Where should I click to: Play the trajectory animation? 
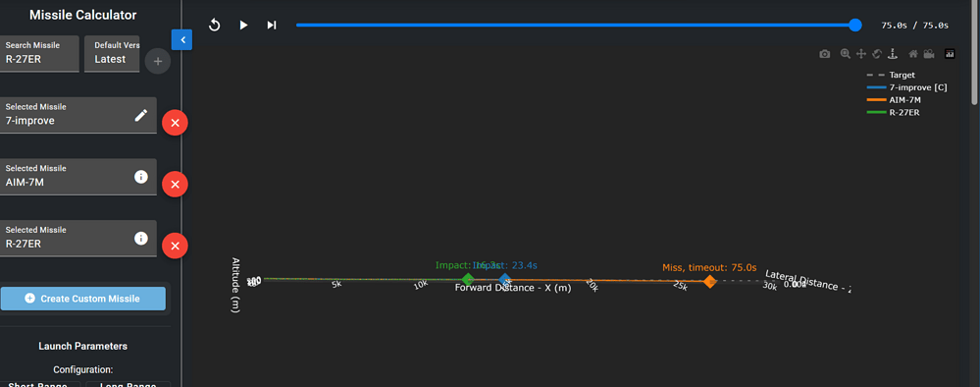(243, 26)
